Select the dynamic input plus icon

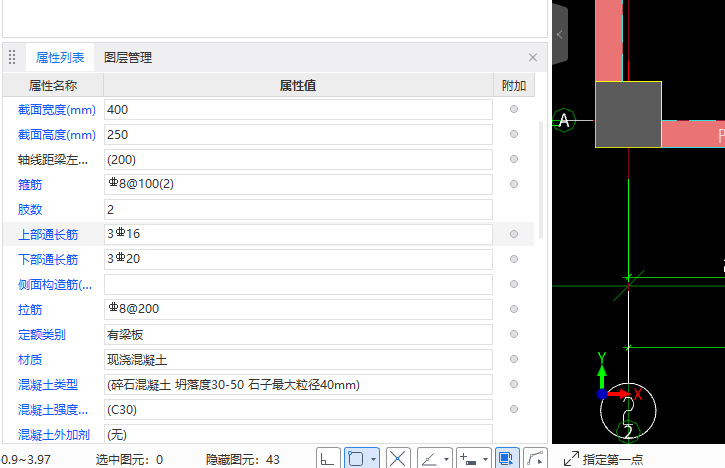[x=468, y=459]
